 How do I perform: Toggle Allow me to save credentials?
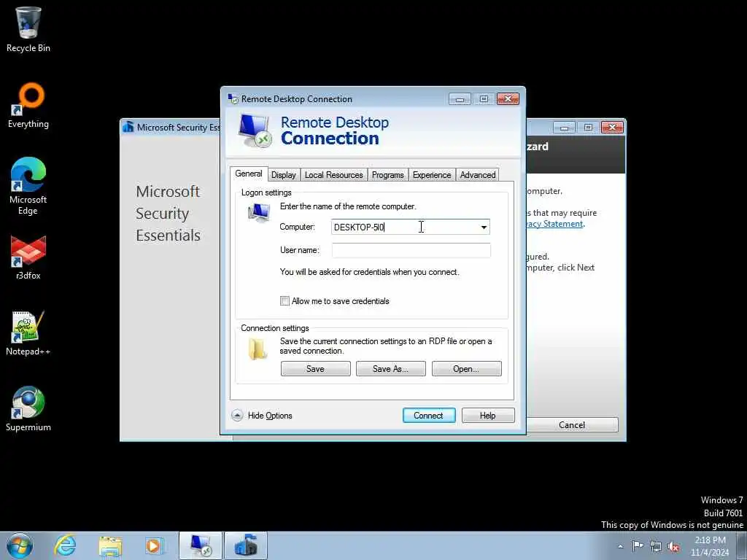click(x=285, y=301)
